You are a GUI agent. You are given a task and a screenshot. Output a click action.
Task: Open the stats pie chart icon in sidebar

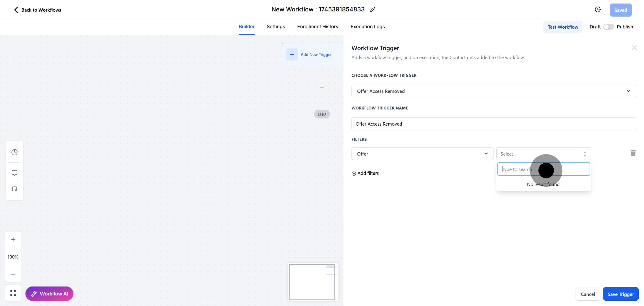(15, 152)
